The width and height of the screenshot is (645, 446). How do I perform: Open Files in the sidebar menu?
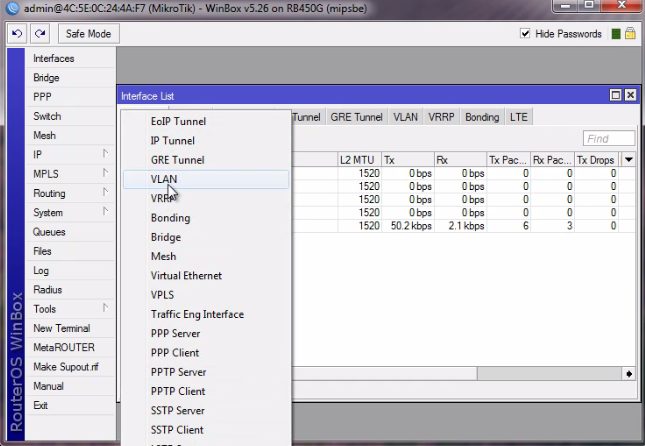70,251
